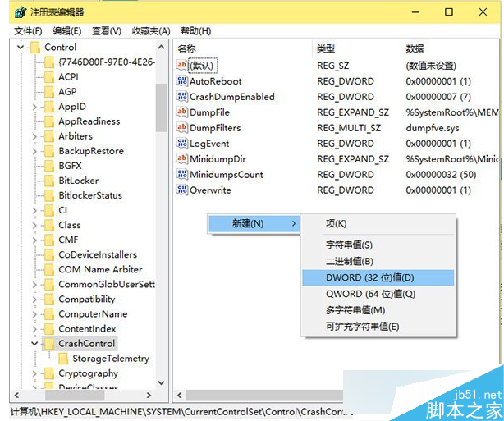Select the 0x00000007 (7) data cell
Image resolution: width=504 pixels, height=421 pixels.
(x=438, y=97)
